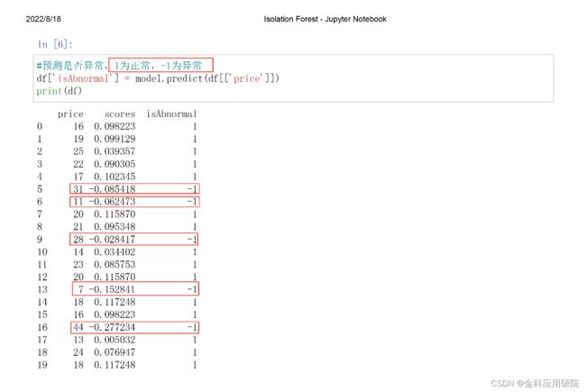Click the print(df) code line
This screenshot has height=392, width=586.
[59, 91]
